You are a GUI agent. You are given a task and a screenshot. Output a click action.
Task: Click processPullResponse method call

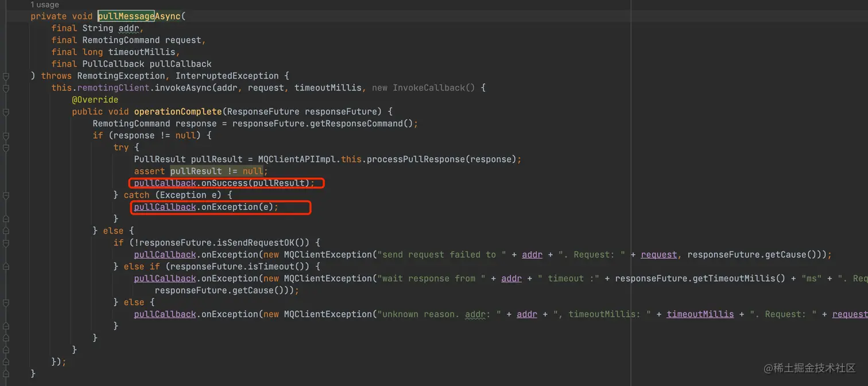(x=416, y=159)
